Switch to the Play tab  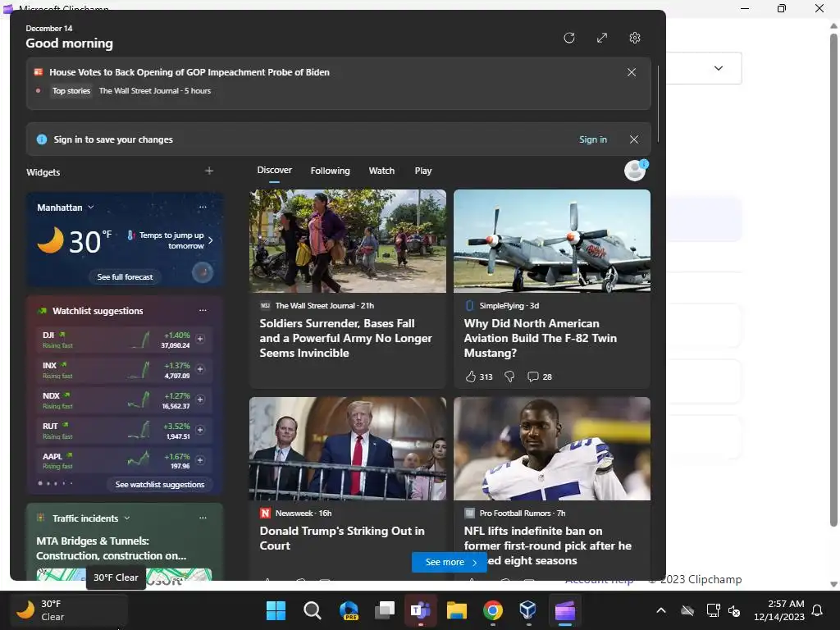tap(422, 171)
